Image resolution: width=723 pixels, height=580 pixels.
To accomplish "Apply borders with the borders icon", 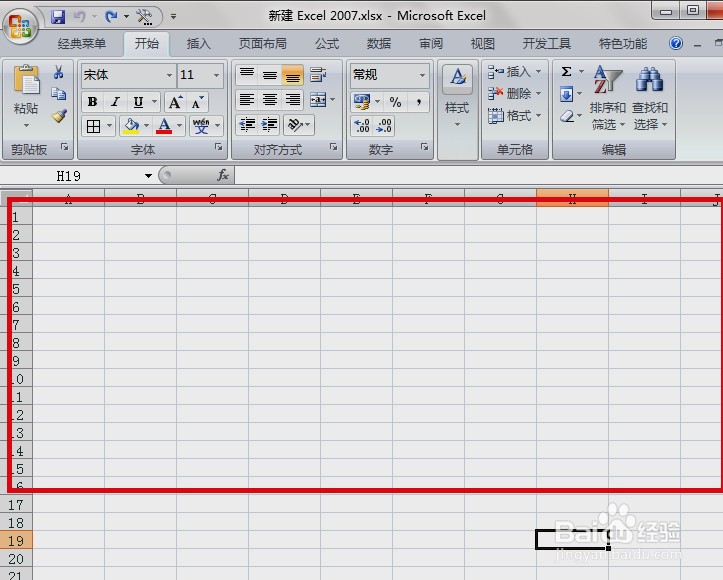I will pyautogui.click(x=94, y=126).
